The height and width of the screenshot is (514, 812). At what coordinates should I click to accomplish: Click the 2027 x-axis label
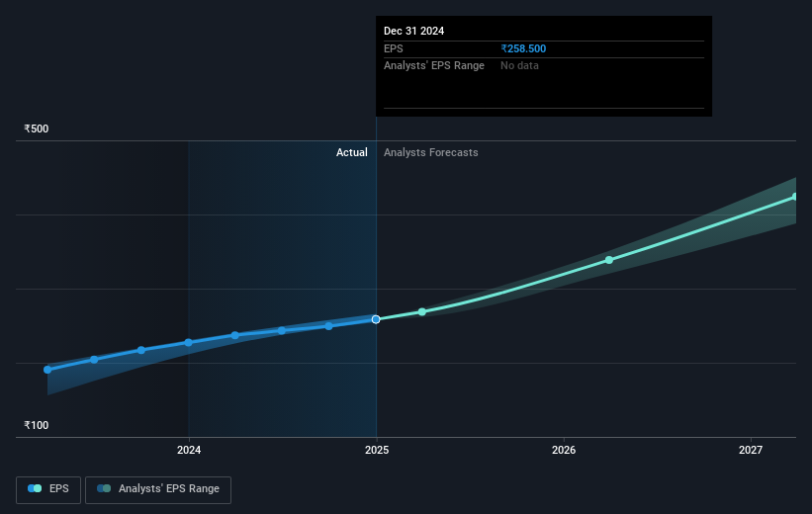tap(751, 450)
